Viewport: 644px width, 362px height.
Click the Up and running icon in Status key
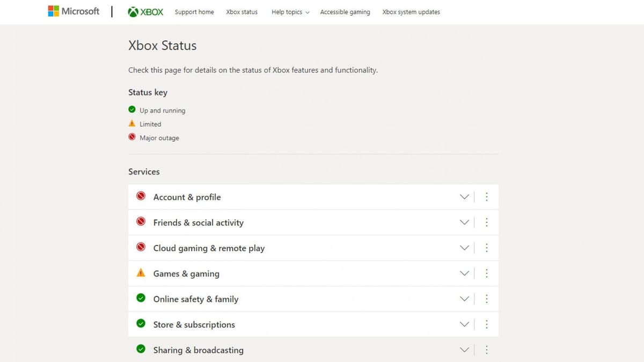(131, 109)
